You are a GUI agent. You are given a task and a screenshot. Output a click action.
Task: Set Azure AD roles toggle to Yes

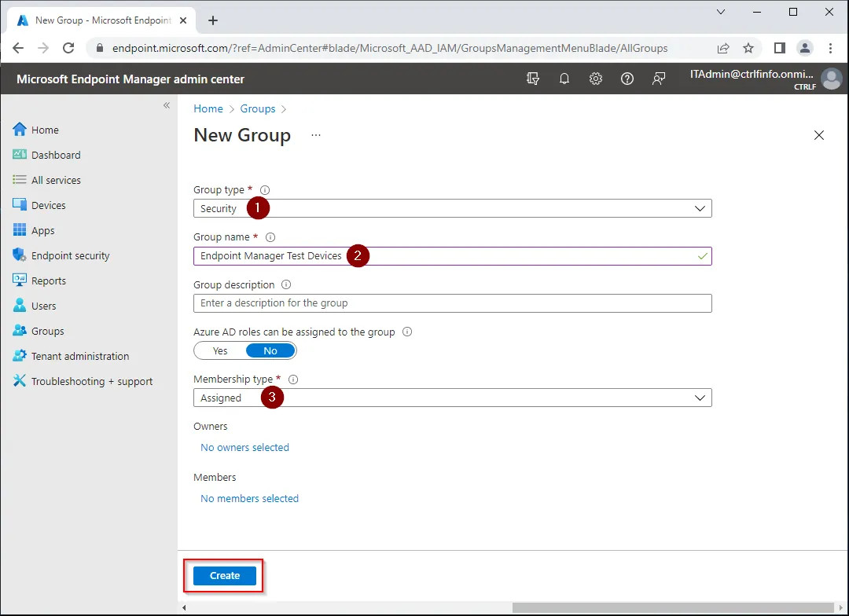coord(220,350)
